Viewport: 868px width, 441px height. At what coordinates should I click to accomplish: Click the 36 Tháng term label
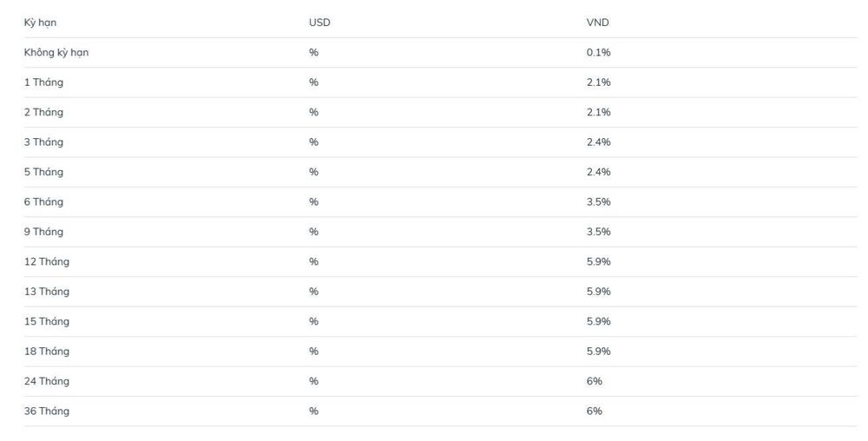[47, 411]
